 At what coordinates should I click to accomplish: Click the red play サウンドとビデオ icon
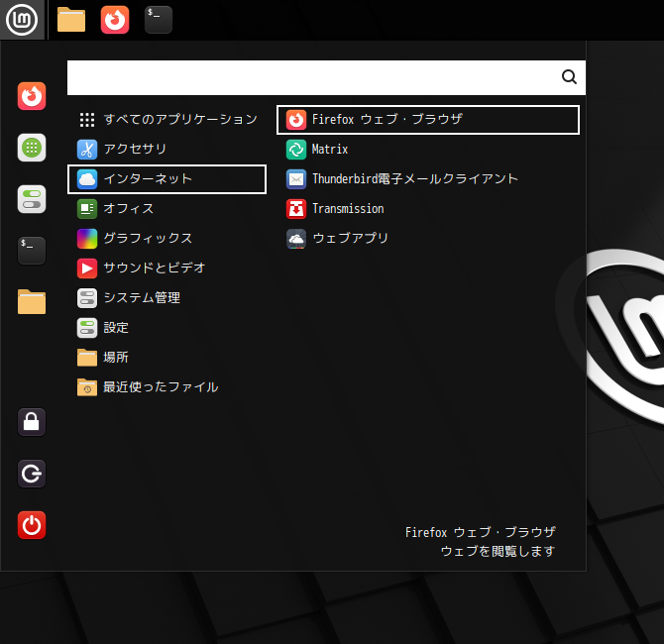87,268
